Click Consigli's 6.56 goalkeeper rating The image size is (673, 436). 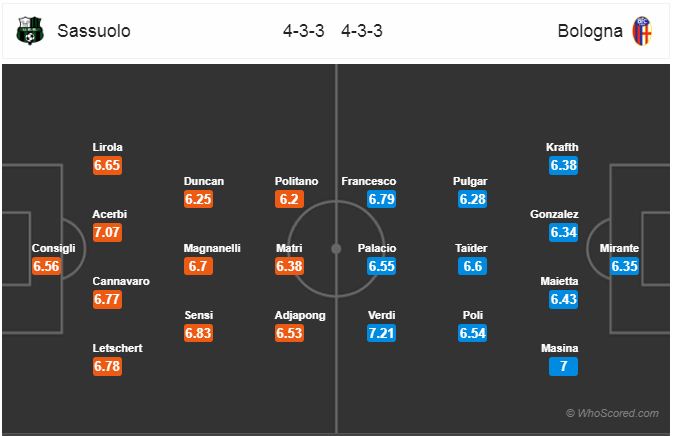click(46, 266)
